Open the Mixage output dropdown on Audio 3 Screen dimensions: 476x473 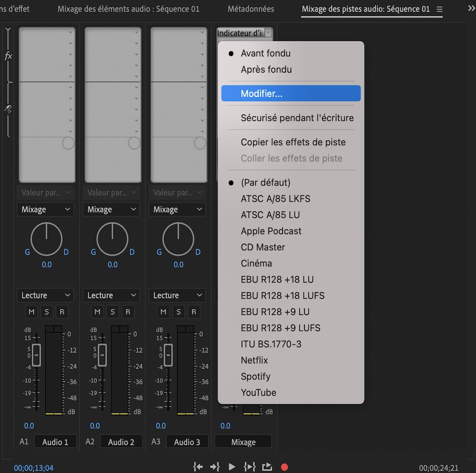coord(177,209)
